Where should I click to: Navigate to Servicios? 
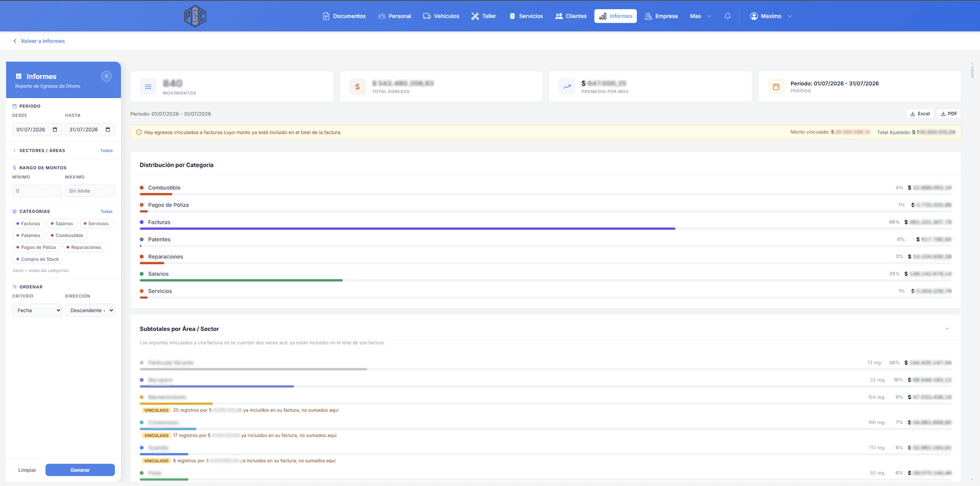pyautogui.click(x=526, y=16)
